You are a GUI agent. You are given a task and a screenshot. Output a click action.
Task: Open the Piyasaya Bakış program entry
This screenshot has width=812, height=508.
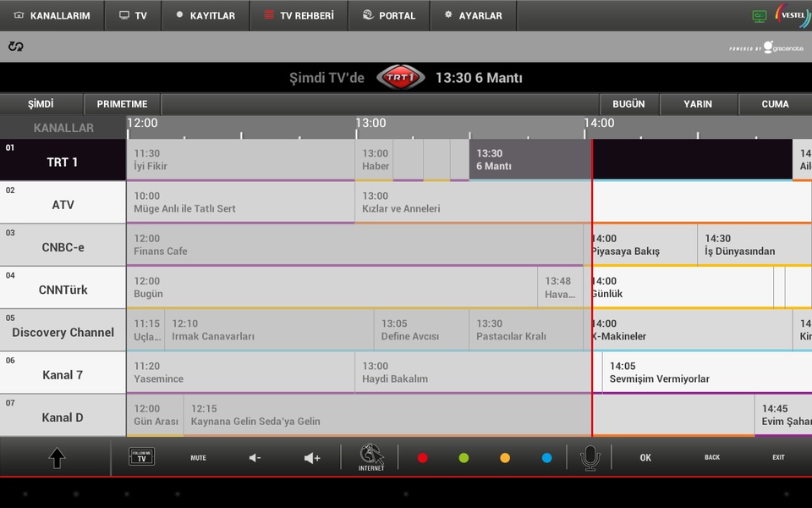pos(640,245)
